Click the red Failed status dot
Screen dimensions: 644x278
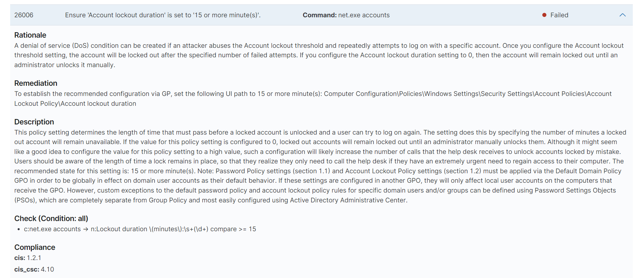point(544,15)
